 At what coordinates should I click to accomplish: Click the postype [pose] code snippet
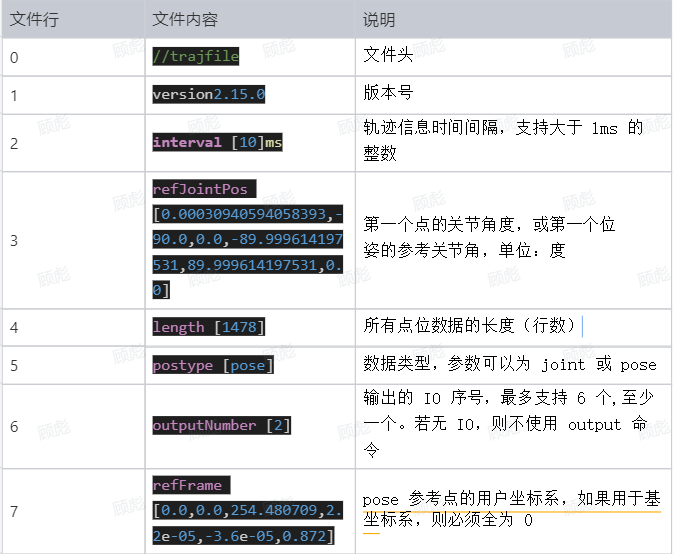point(210,365)
